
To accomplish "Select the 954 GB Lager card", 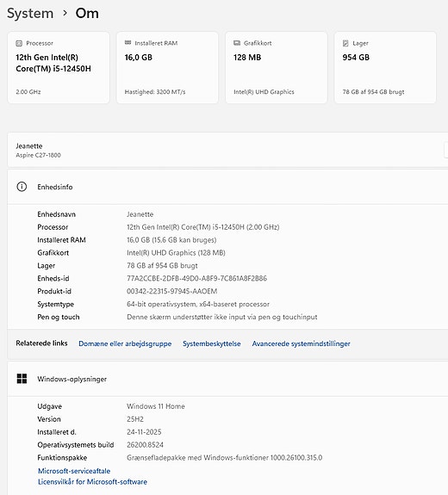I will (385, 67).
